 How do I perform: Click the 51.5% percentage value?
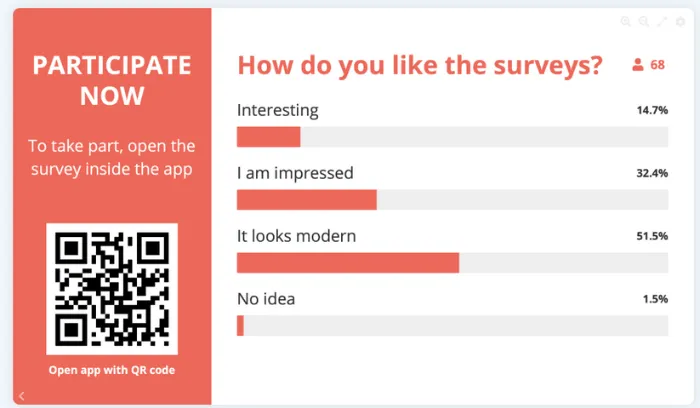pos(652,236)
